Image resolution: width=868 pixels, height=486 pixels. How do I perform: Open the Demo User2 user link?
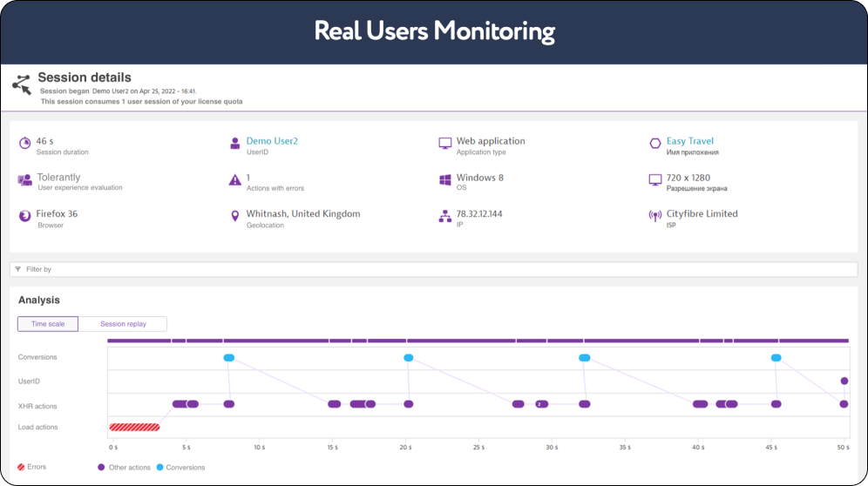(272, 141)
